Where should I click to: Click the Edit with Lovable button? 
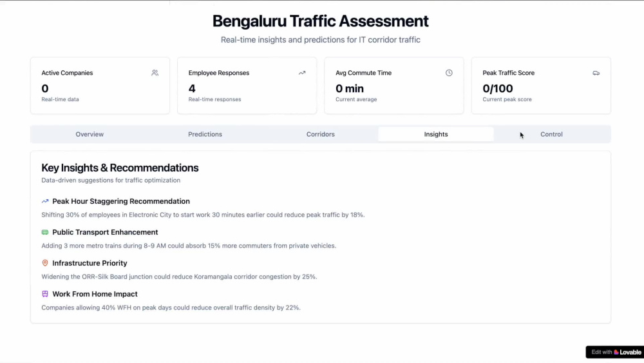click(x=616, y=352)
